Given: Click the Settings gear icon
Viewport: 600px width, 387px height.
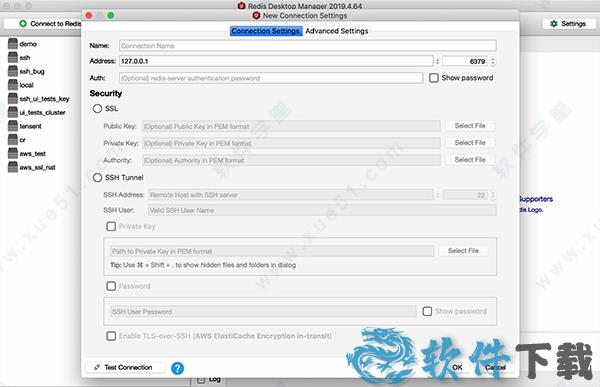Looking at the screenshot, I should (x=554, y=24).
